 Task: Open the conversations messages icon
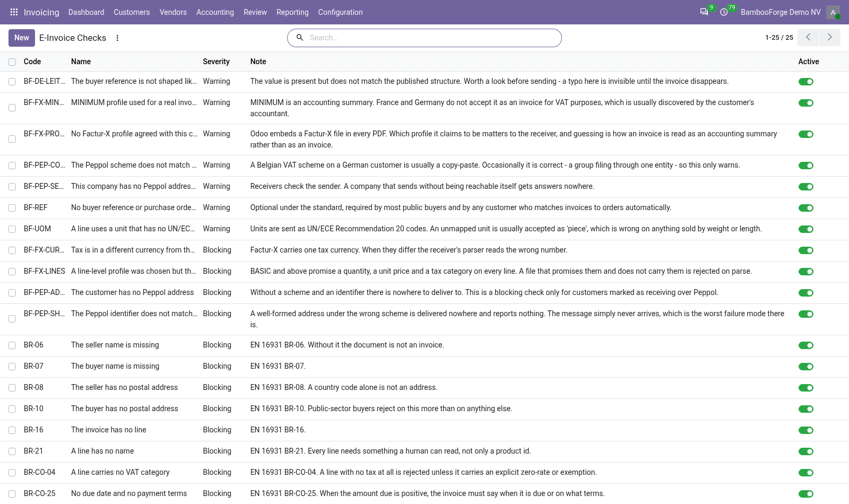(x=704, y=12)
